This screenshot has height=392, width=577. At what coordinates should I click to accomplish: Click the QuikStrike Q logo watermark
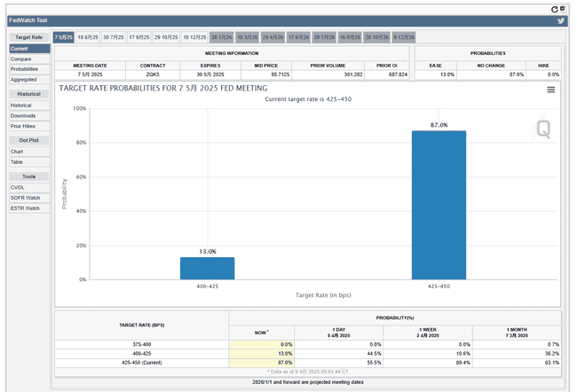[542, 129]
